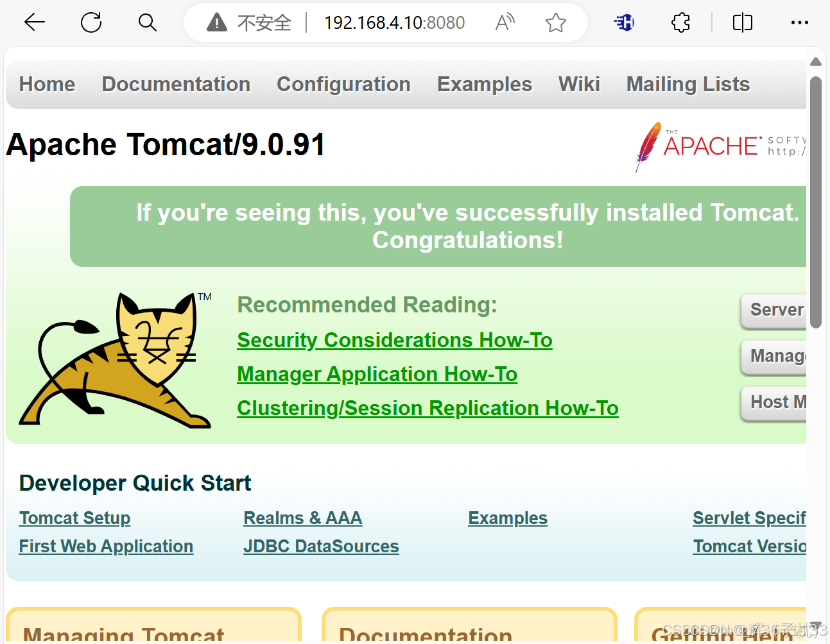Screen dimensions: 830x644
Task: Open the First Web Application link
Action: click(x=106, y=547)
